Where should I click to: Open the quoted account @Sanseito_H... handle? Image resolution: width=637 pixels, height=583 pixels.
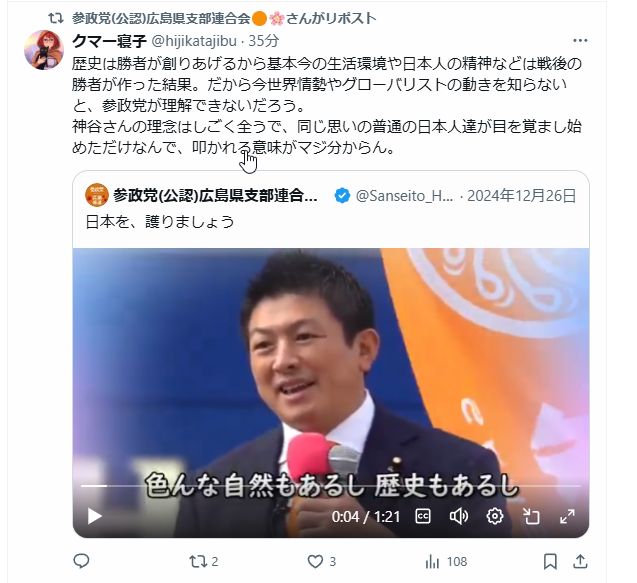(x=404, y=196)
